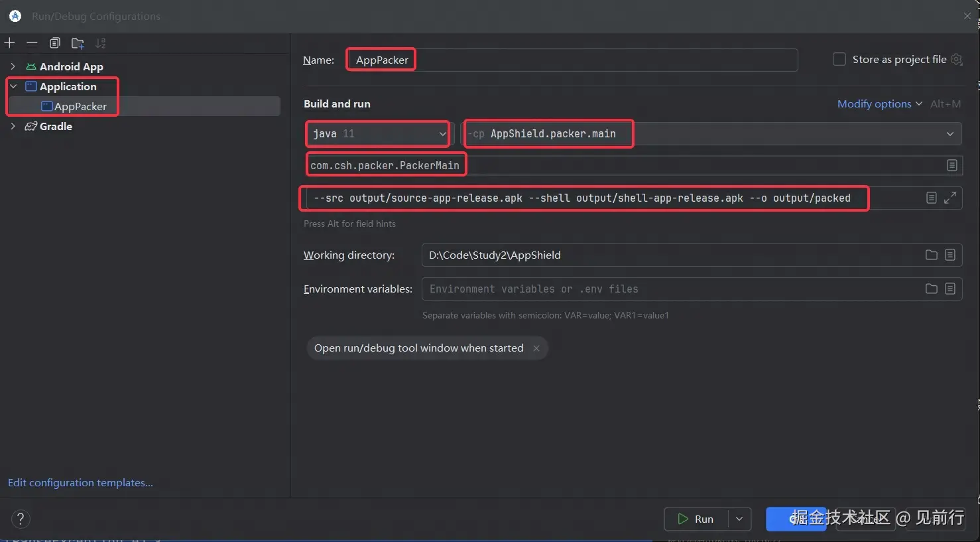
Task: Select AppPacker configuration in the tree
Action: tap(80, 106)
